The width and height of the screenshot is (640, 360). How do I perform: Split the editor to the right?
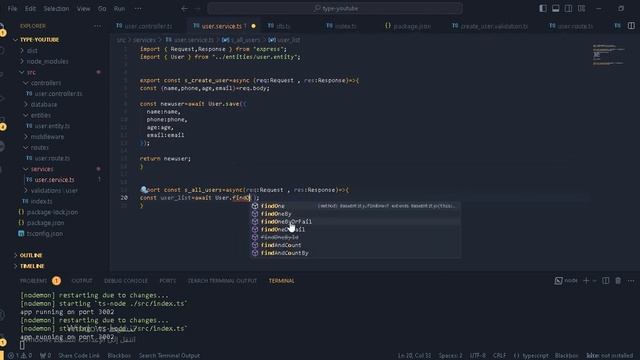point(631,26)
